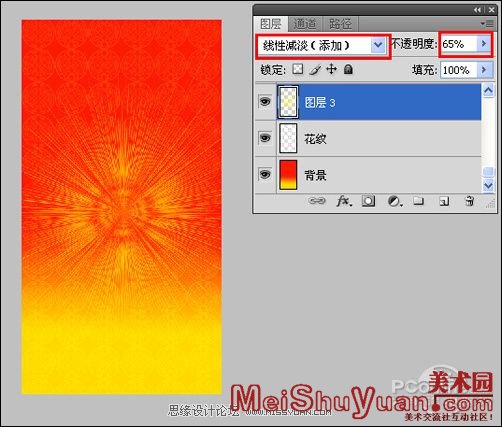Open opacity slider arrow at 65%

point(484,44)
